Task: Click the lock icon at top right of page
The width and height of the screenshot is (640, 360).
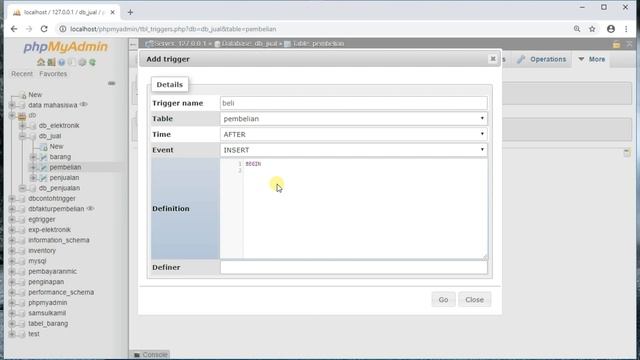Action: 616,44
